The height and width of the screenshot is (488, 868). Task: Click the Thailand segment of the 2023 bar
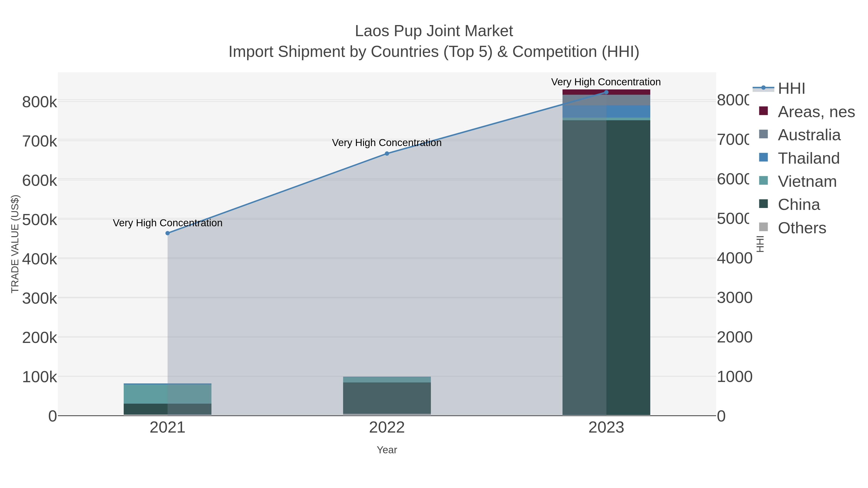click(606, 112)
